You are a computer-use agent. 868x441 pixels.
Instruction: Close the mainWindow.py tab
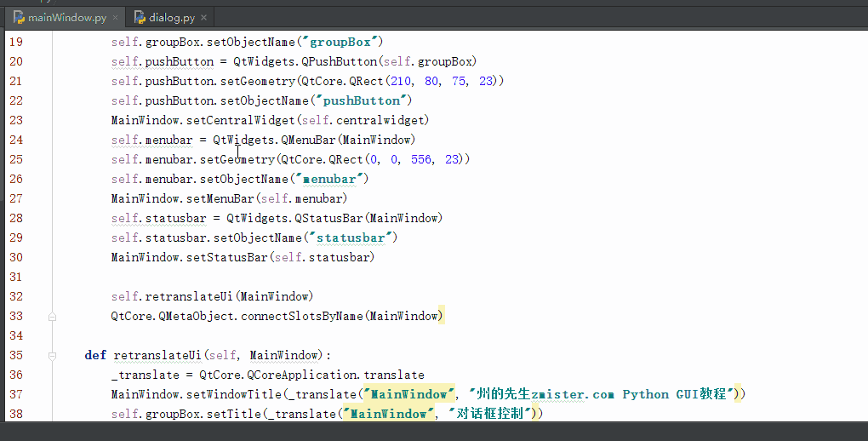coord(115,18)
